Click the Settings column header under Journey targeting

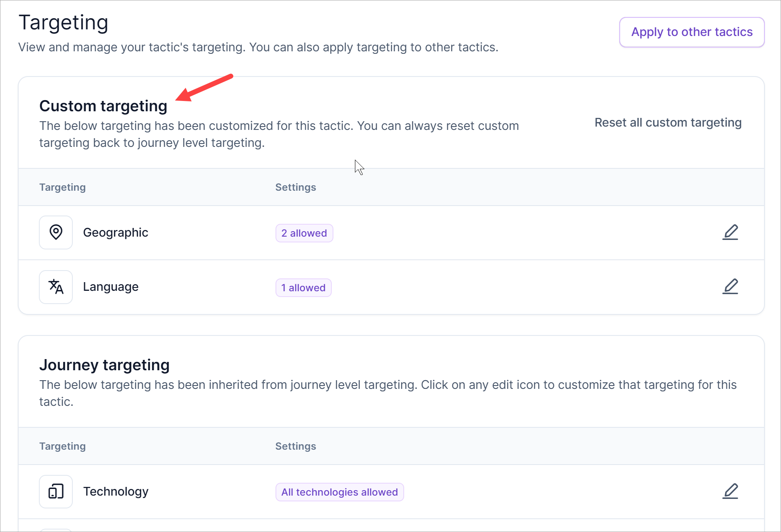click(x=295, y=446)
